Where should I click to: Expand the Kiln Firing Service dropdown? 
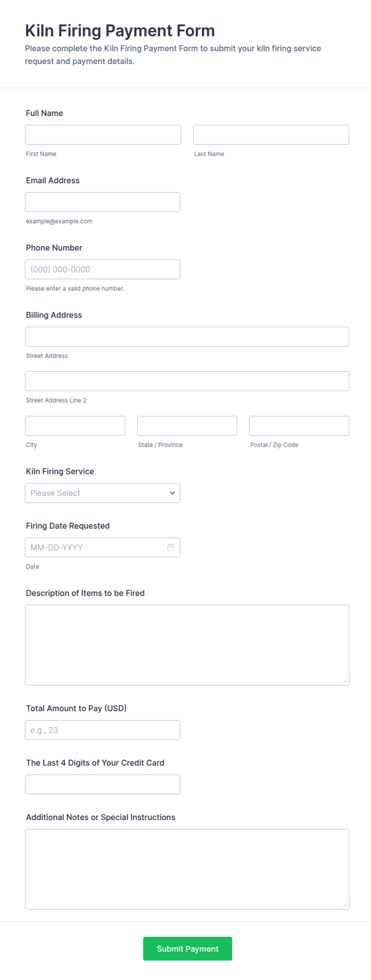[103, 493]
